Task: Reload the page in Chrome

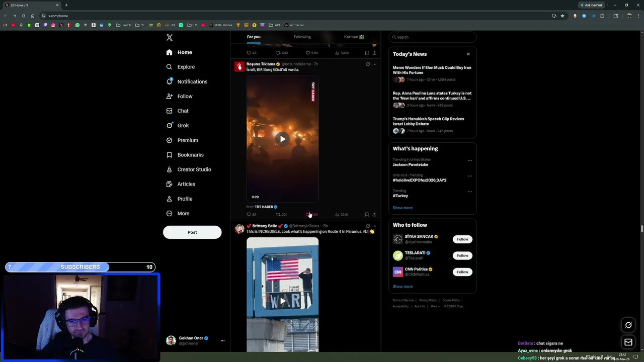Action: [x=23, y=16]
